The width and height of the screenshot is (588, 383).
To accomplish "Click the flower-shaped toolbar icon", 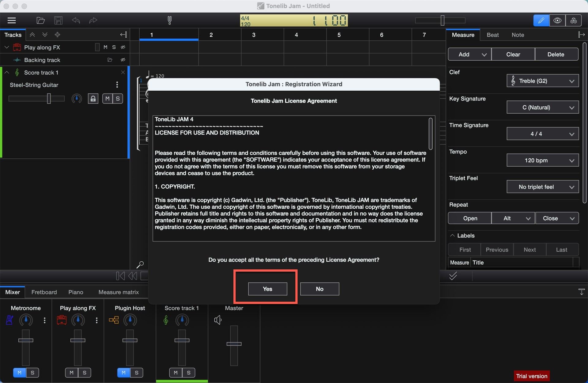I will pos(574,21).
